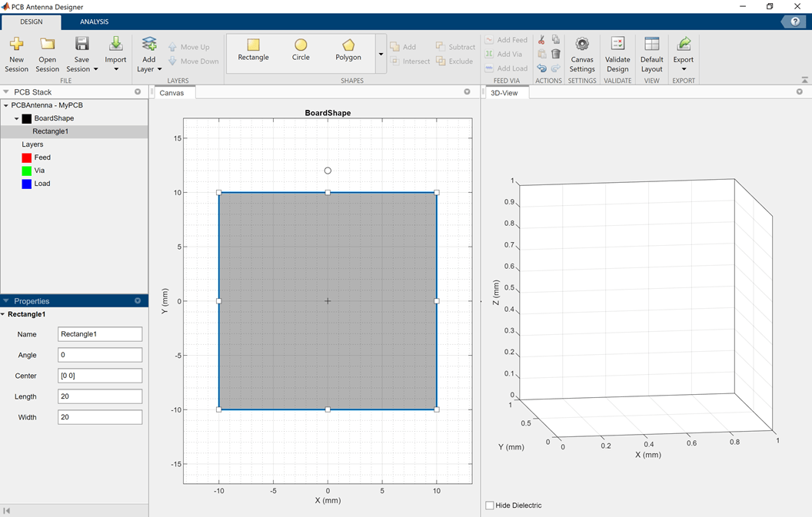The image size is (812, 517).
Task: Click the Name input field
Action: tap(100, 334)
